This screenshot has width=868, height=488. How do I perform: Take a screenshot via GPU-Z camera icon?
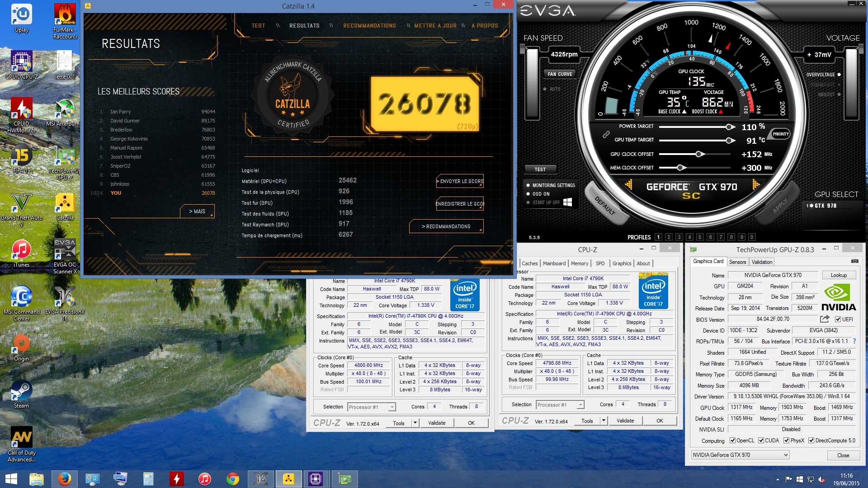tap(854, 261)
